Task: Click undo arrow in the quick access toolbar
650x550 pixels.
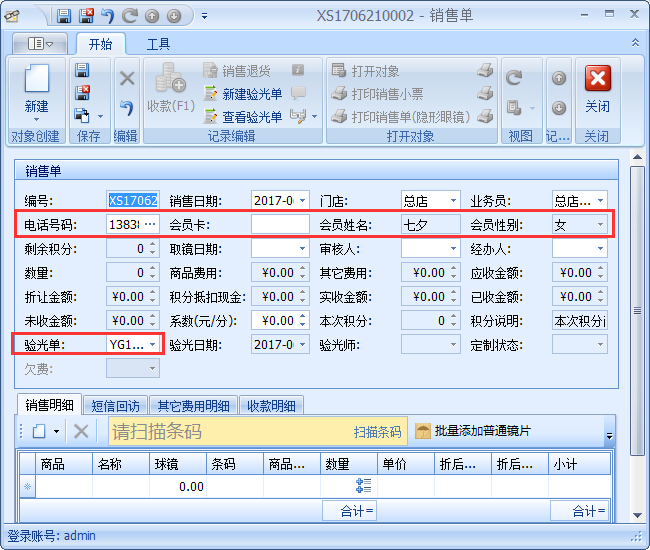Action: pos(108,16)
